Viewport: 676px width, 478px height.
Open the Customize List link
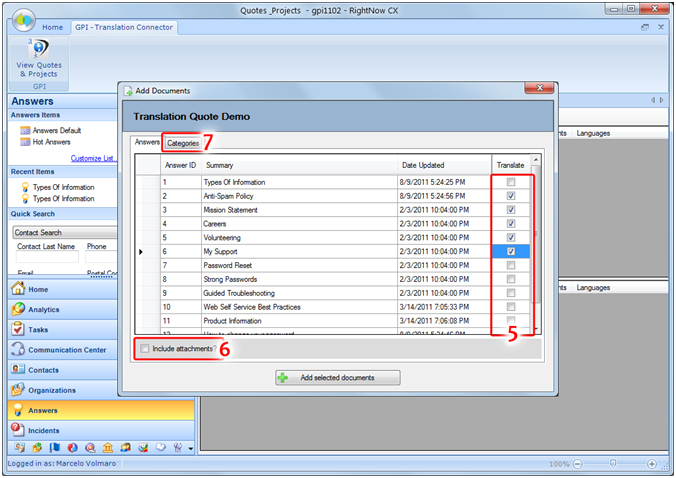[92, 158]
